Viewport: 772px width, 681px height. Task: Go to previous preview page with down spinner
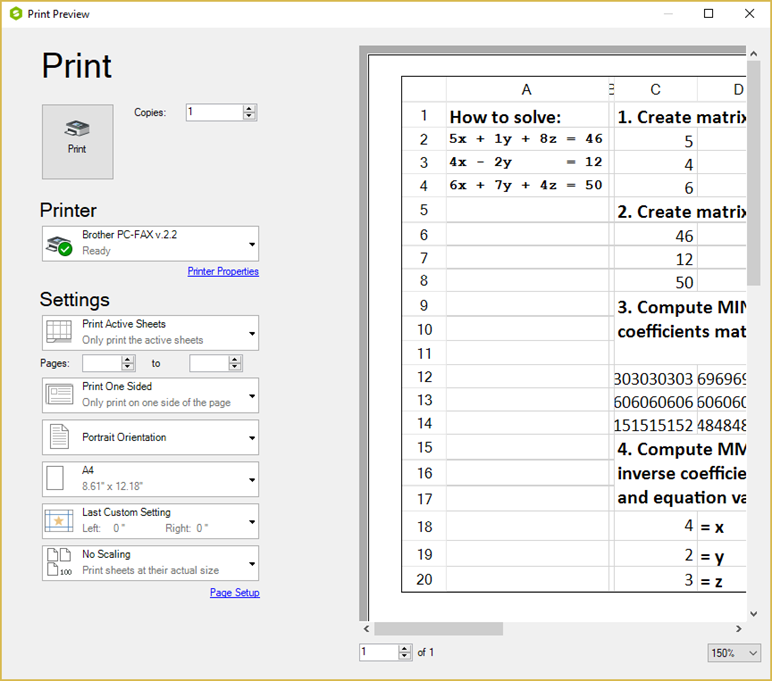point(405,656)
